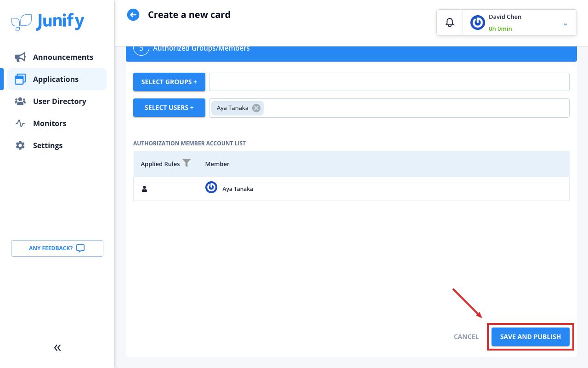
Task: Open the notifications bell
Action: (450, 22)
